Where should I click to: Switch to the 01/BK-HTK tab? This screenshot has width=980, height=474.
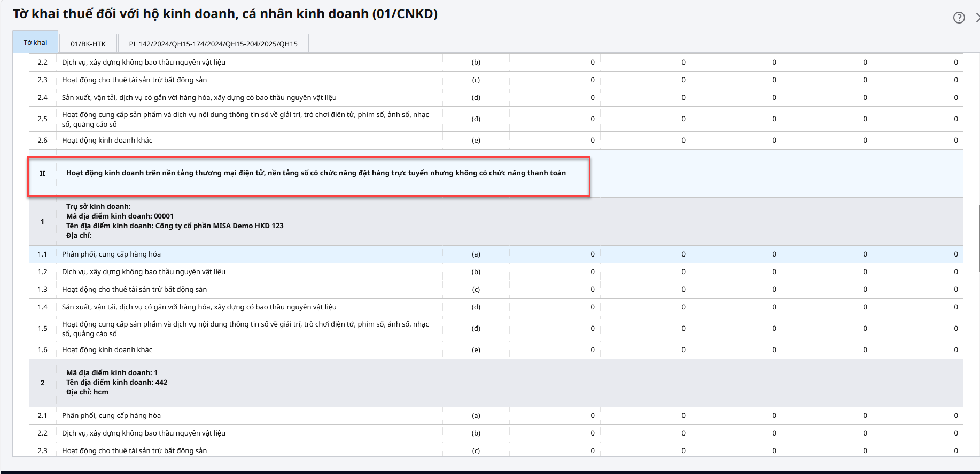point(88,44)
